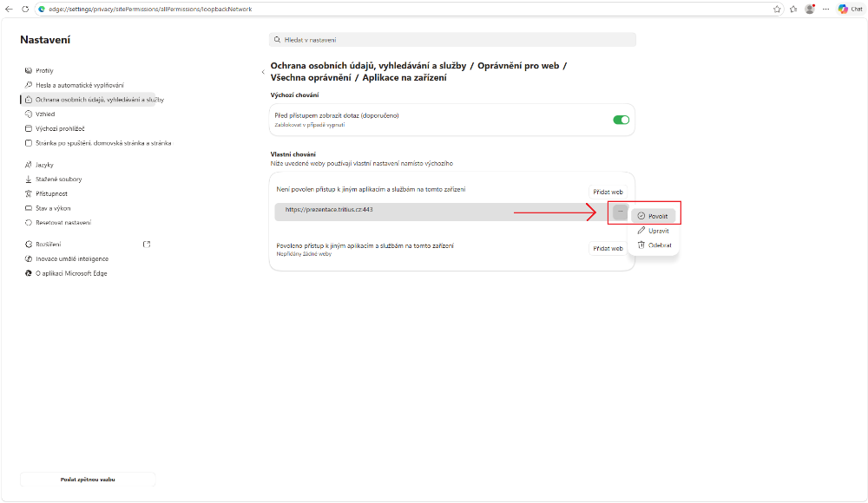The width and height of the screenshot is (868, 503).
Task: Open the profile avatar icon
Action: coord(810,9)
